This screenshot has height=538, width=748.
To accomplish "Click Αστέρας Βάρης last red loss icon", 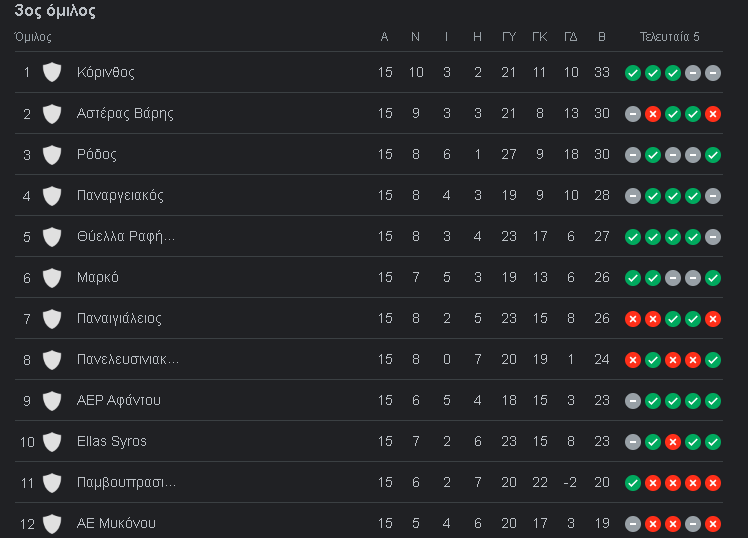I will (713, 114).
